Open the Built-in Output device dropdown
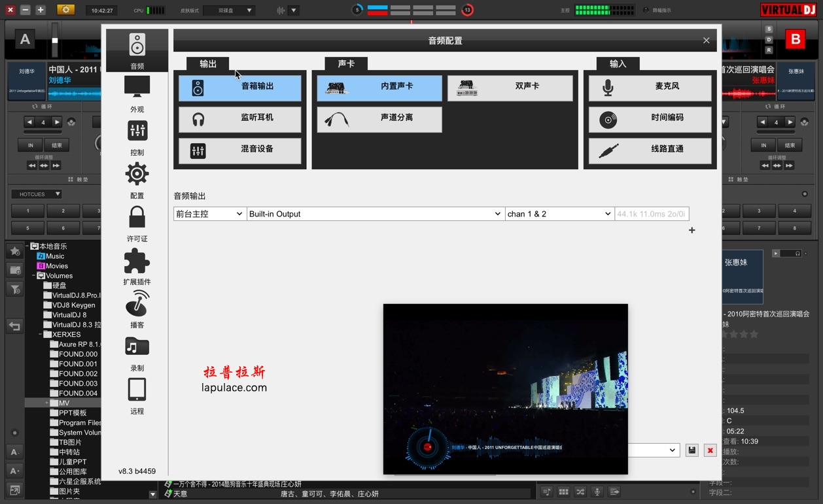Screen dimensions: 823x504 click(376, 214)
